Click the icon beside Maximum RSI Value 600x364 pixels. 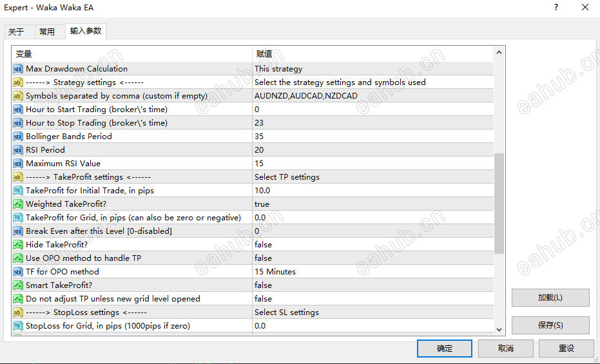click(x=17, y=163)
